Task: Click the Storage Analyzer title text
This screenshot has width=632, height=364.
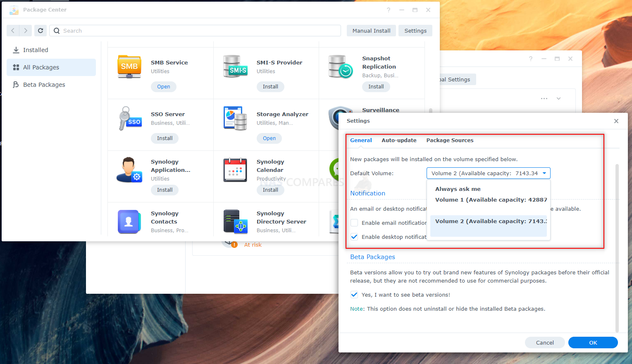Action: 282,114
